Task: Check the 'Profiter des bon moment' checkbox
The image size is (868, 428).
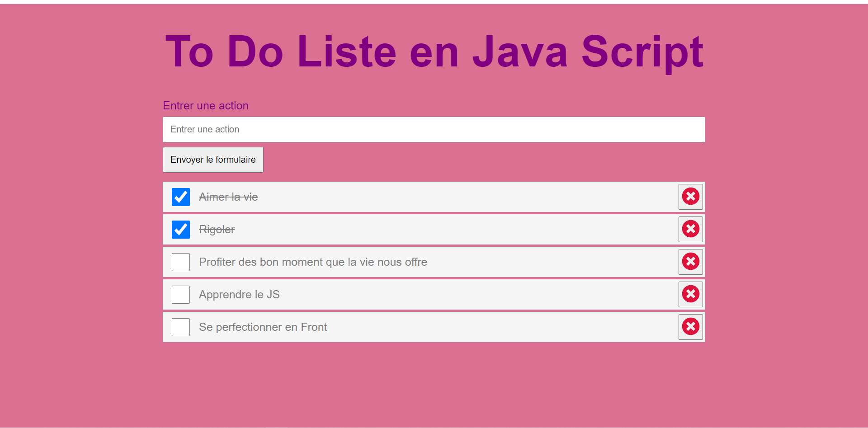Action: point(180,262)
